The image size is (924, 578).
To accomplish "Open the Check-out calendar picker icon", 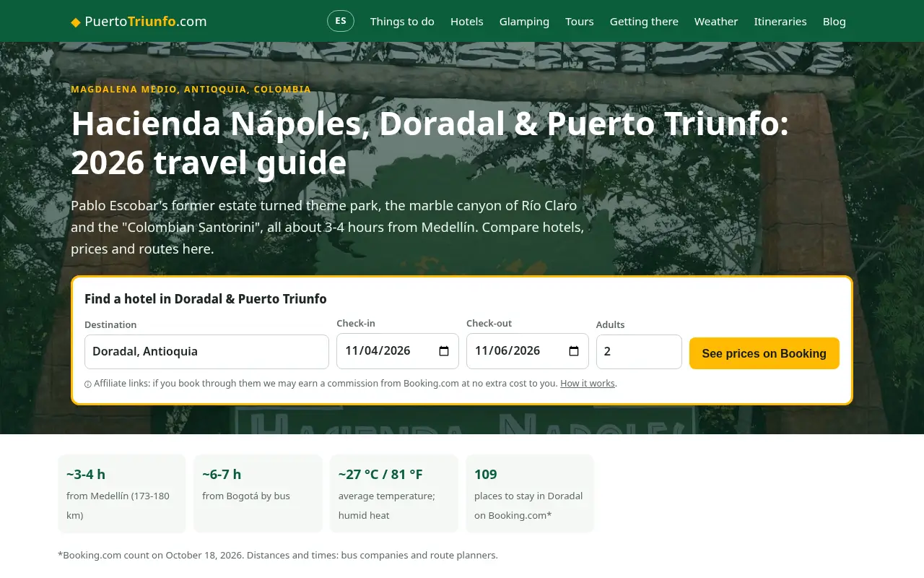I will [574, 351].
